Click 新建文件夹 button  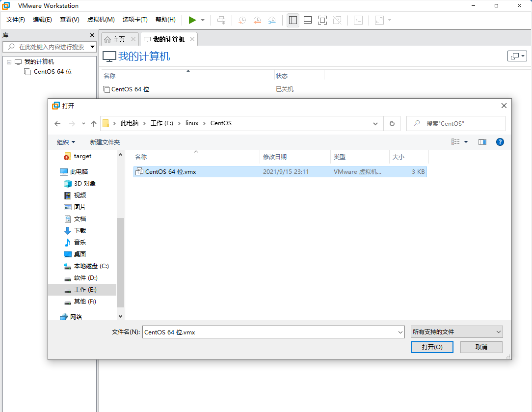(x=105, y=142)
